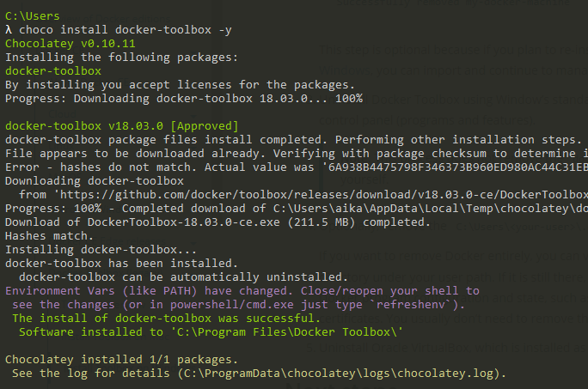Click the C:\Users path line
Image resolution: width=588 pixels, height=389 pixels.
pyautogui.click(x=33, y=16)
